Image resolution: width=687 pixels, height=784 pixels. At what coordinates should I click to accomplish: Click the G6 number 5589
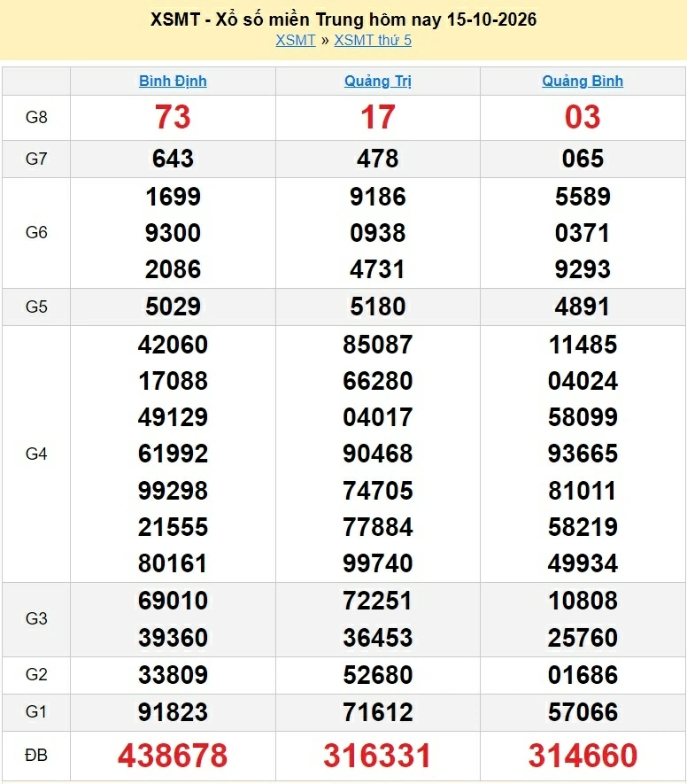pos(583,197)
